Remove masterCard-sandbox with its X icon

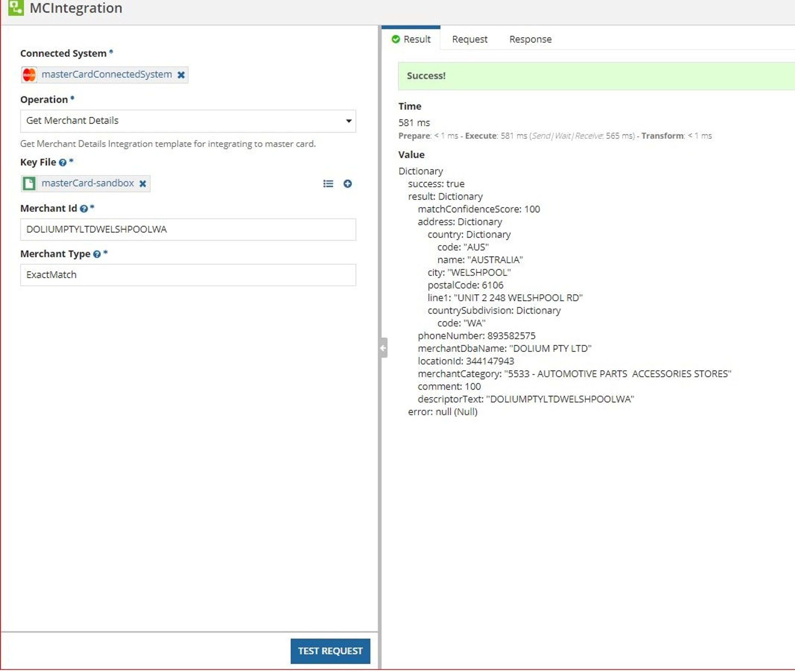(x=143, y=184)
